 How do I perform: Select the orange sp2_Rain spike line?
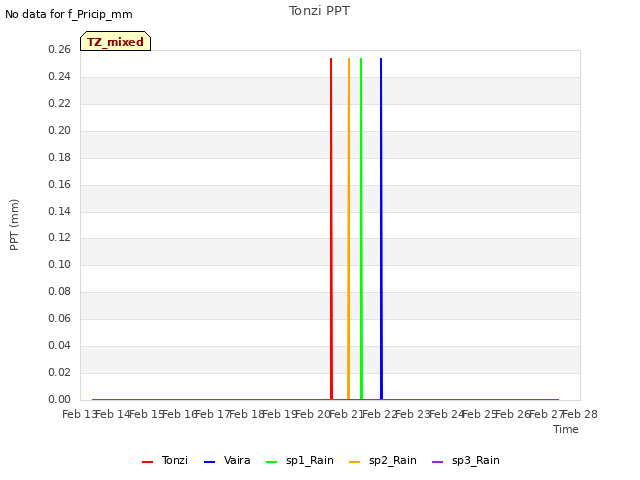click(349, 229)
